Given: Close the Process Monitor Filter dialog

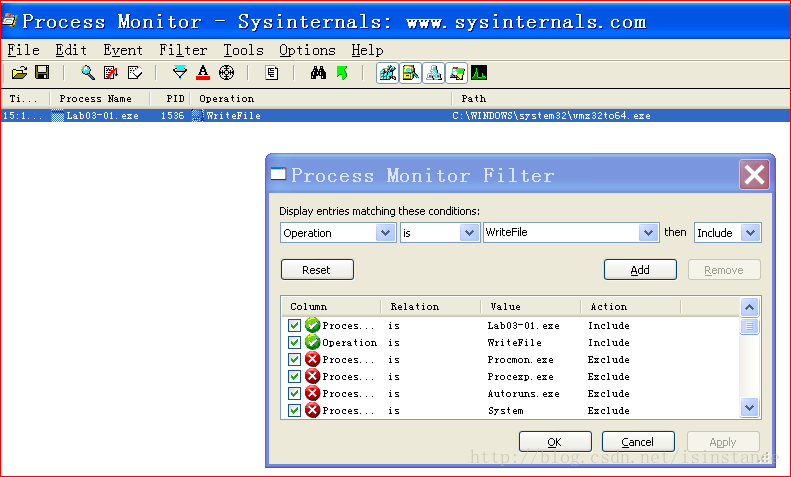Looking at the screenshot, I should 754,175.
